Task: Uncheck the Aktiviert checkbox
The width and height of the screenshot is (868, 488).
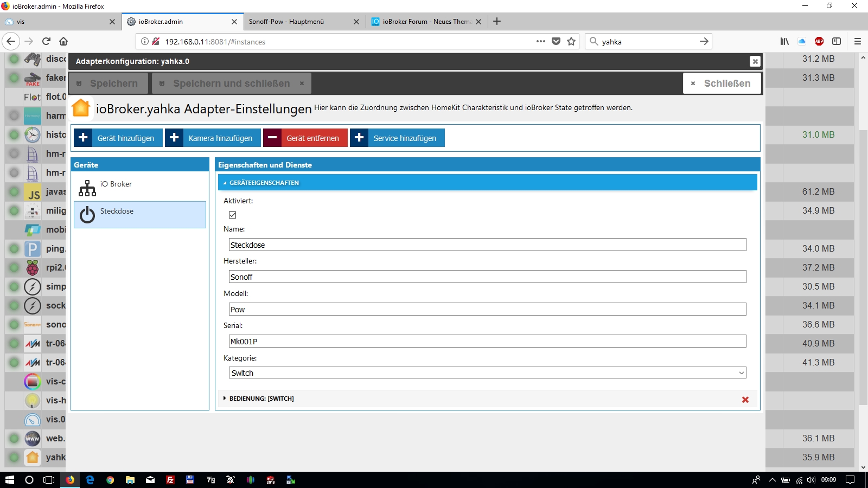Action: [x=233, y=215]
